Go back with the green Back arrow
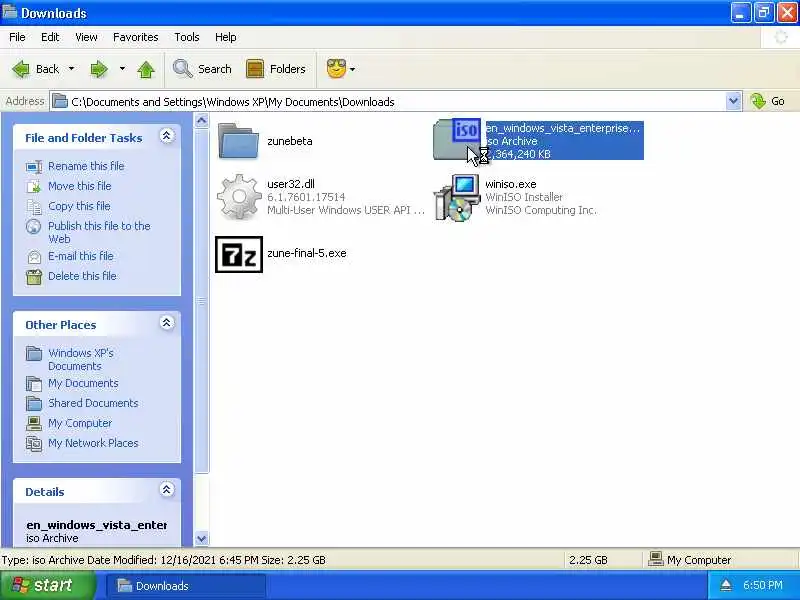The width and height of the screenshot is (800, 600). coord(35,69)
